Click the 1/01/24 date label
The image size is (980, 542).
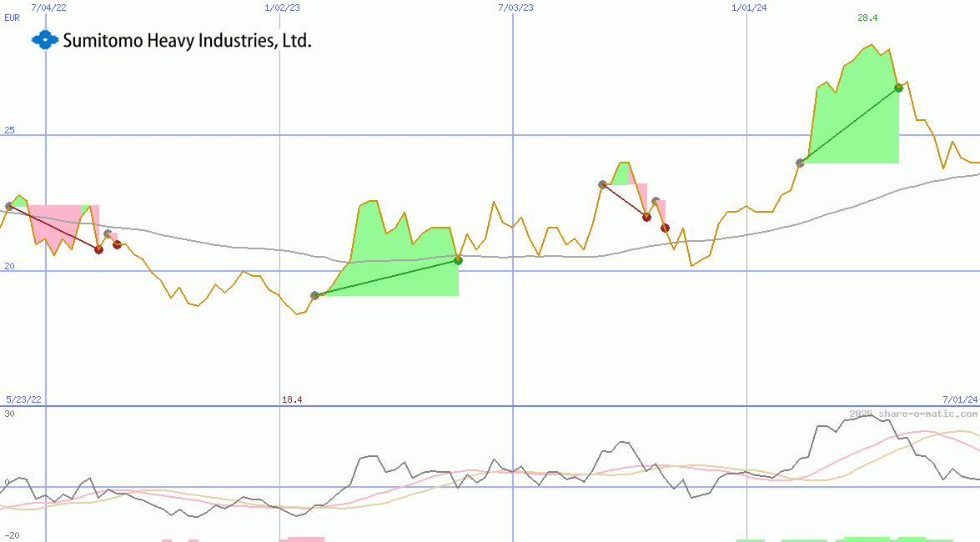pos(749,8)
